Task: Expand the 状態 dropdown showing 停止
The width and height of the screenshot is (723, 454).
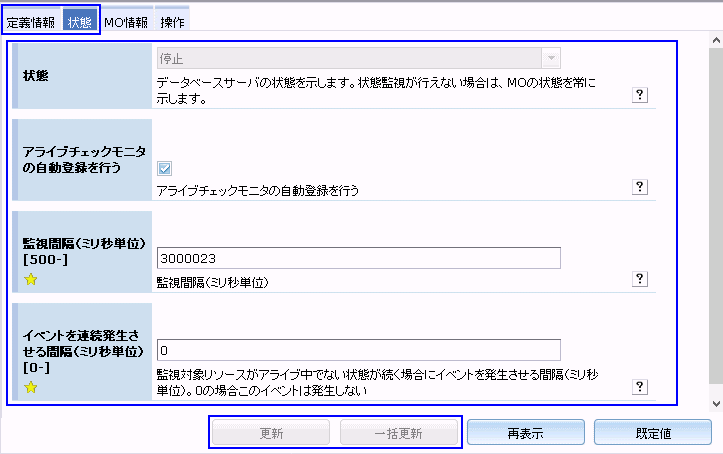Action: coord(550,58)
